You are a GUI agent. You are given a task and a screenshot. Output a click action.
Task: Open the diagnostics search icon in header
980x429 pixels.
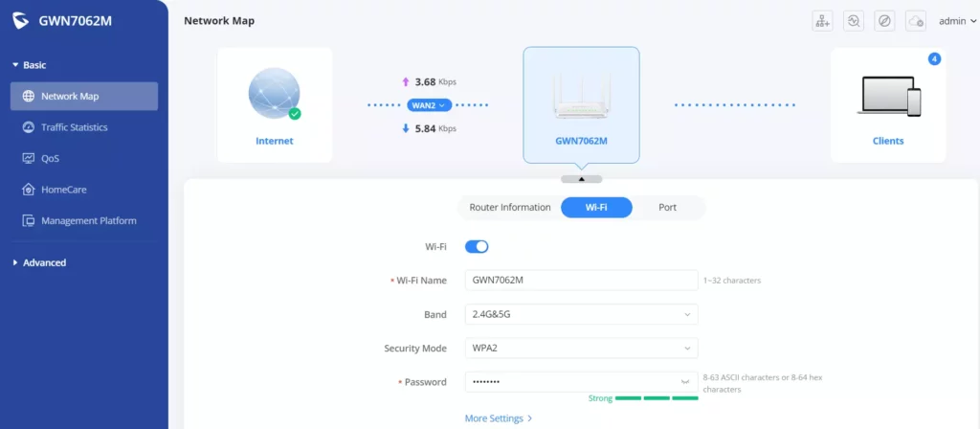pyautogui.click(x=853, y=21)
